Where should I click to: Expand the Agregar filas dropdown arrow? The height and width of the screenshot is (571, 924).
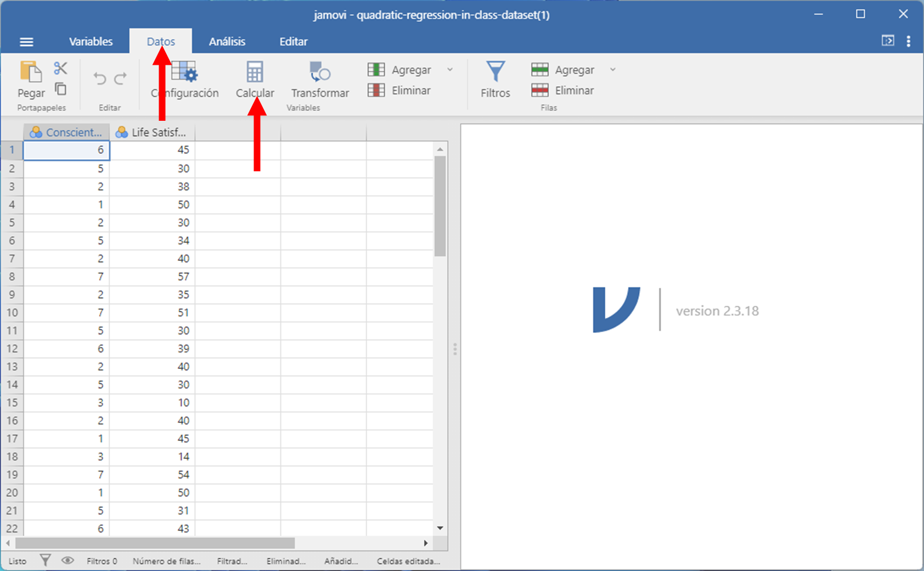[x=613, y=70]
